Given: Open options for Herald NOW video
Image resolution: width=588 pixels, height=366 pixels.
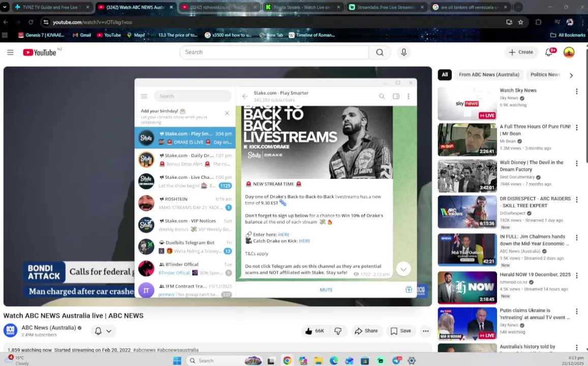Looking at the screenshot, I should (x=577, y=276).
